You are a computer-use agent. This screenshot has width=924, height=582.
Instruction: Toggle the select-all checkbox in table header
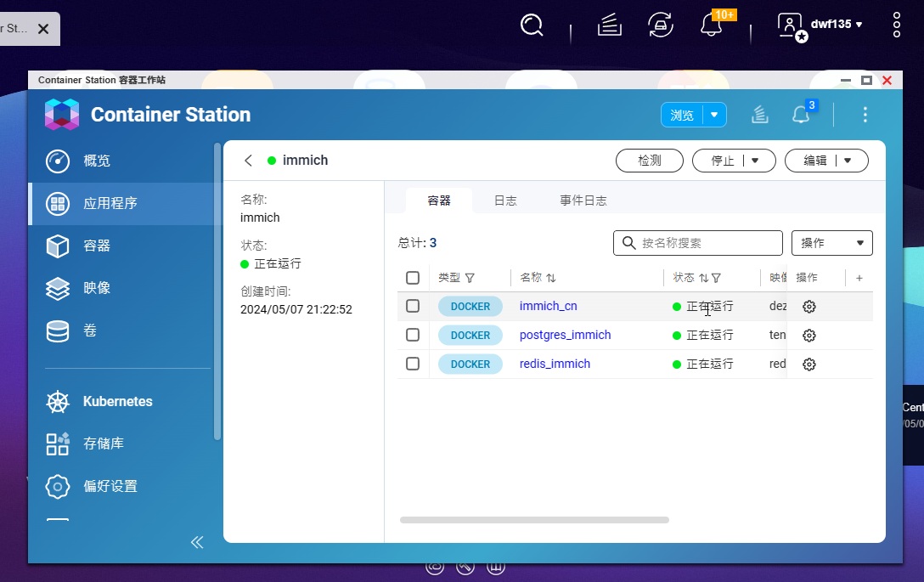pyautogui.click(x=413, y=278)
